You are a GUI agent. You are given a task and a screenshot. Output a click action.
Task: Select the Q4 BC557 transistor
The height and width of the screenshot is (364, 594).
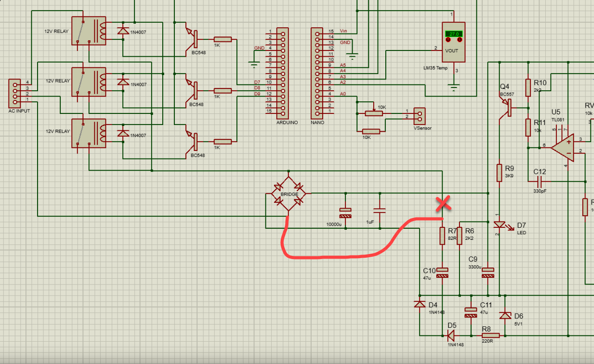coord(507,107)
